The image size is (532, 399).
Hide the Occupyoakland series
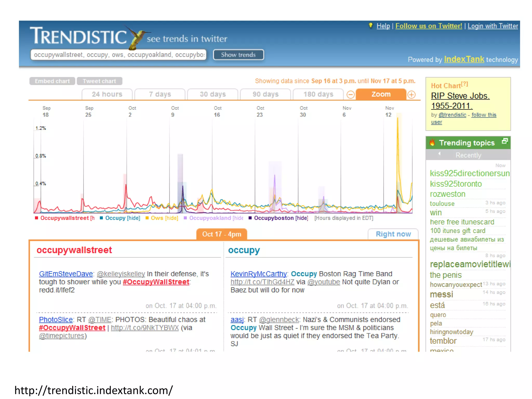coord(238,218)
